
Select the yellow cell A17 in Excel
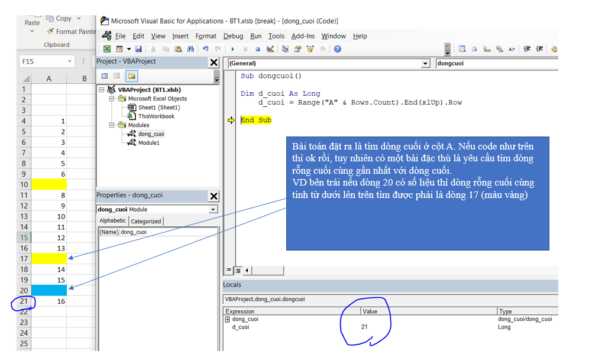pyautogui.click(x=48, y=258)
